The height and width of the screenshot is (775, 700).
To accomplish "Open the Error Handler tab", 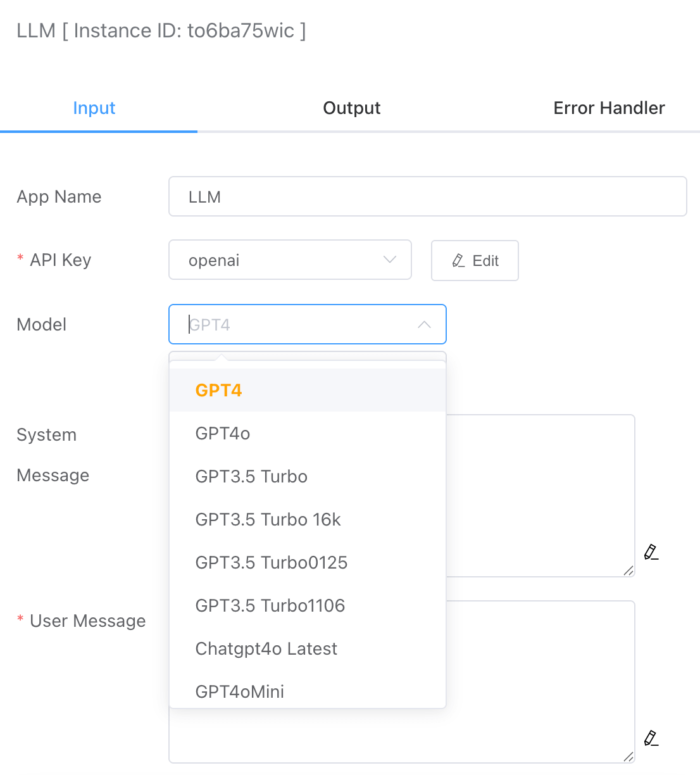I will click(609, 108).
